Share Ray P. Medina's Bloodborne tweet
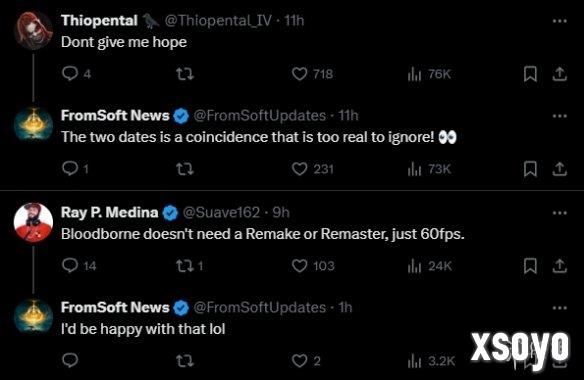 pyautogui.click(x=559, y=266)
